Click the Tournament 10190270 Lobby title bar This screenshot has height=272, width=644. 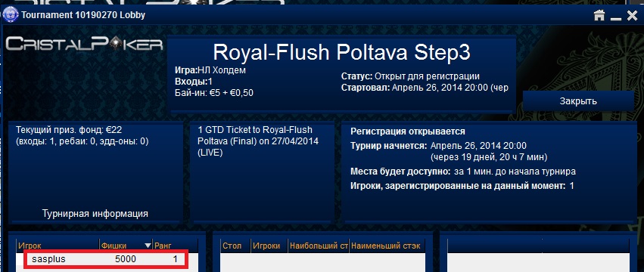coord(83,16)
